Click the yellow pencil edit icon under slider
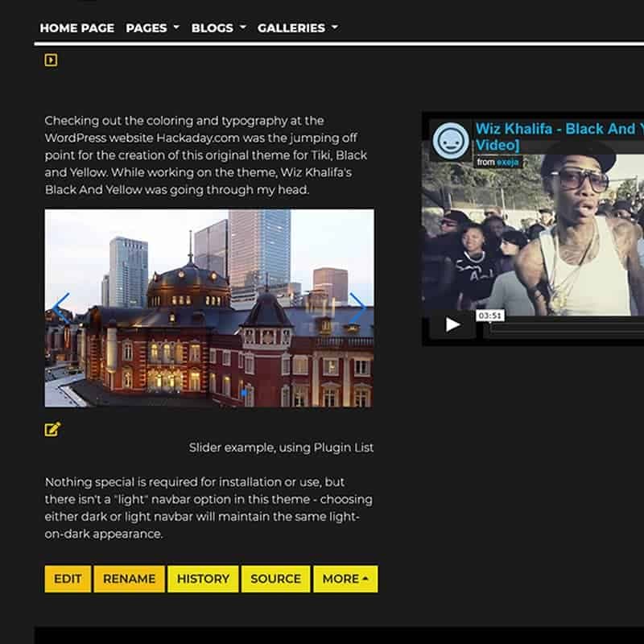Image resolution: width=644 pixels, height=644 pixels. coord(52,429)
